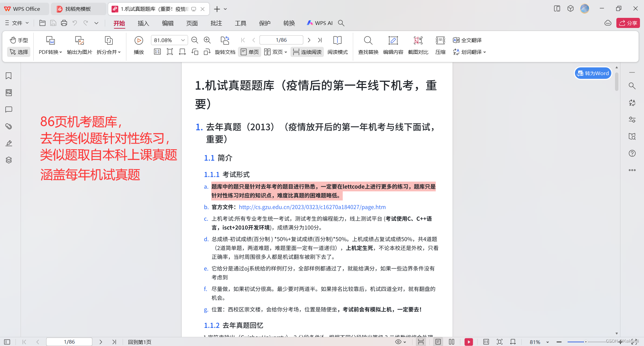The width and height of the screenshot is (644, 346).
Task: Start slideshow with 播放 button
Action: coord(139,45)
